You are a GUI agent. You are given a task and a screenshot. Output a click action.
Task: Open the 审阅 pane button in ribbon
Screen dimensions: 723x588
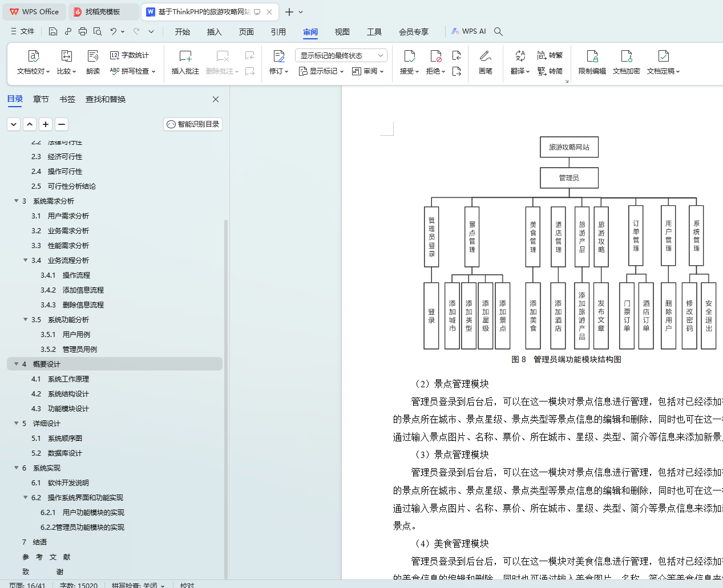pos(368,71)
